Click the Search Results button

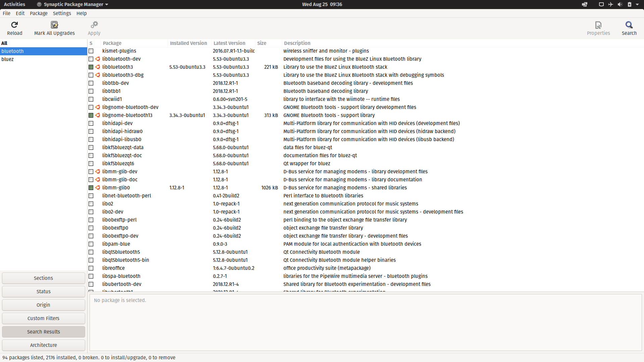click(x=44, y=332)
